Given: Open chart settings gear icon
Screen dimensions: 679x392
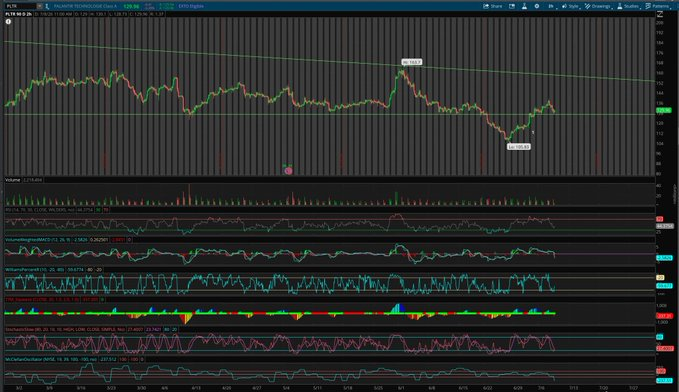Looking at the screenshot, I should 537,6.
